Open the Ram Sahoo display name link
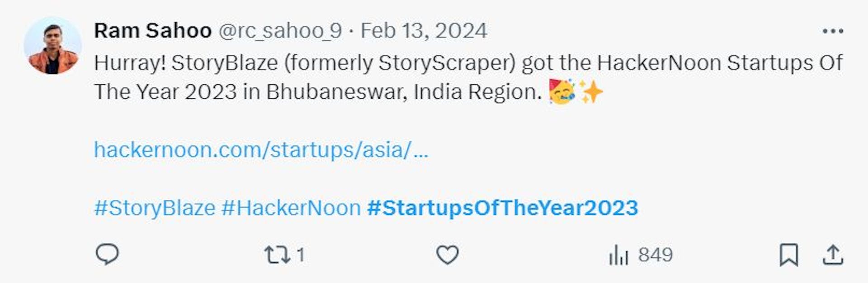 tap(153, 31)
